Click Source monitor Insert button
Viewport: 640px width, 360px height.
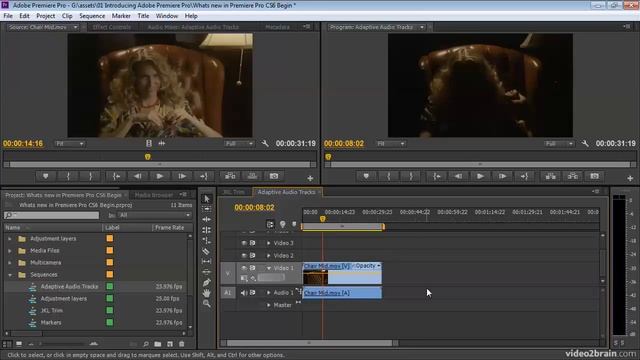pos(230,176)
